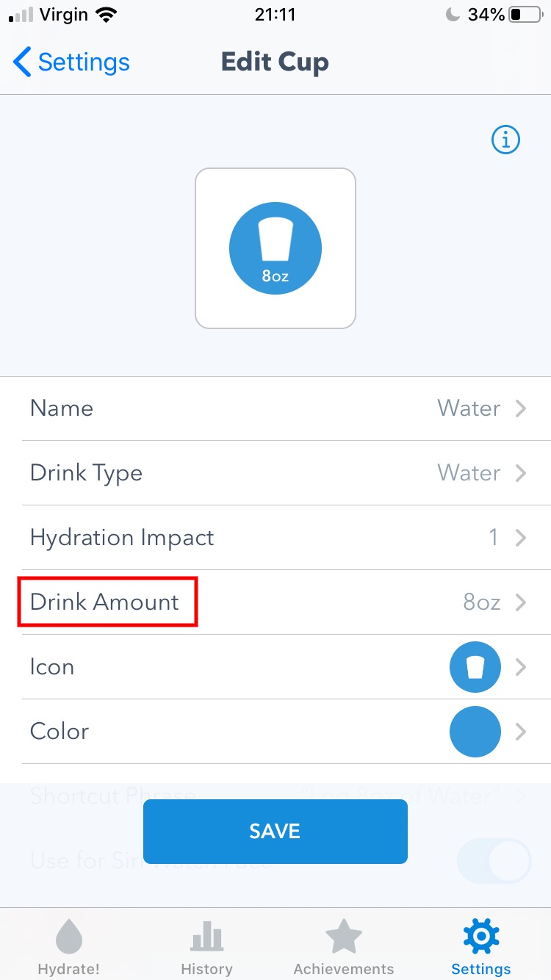Open the Achievements star tab
The image size is (551, 980).
click(x=343, y=946)
